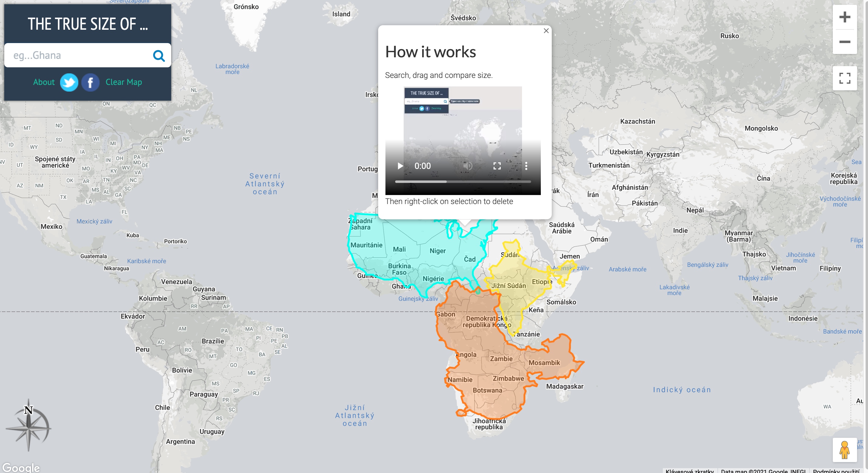868x473 pixels.
Task: Zoom in the map with plus button
Action: click(x=844, y=17)
